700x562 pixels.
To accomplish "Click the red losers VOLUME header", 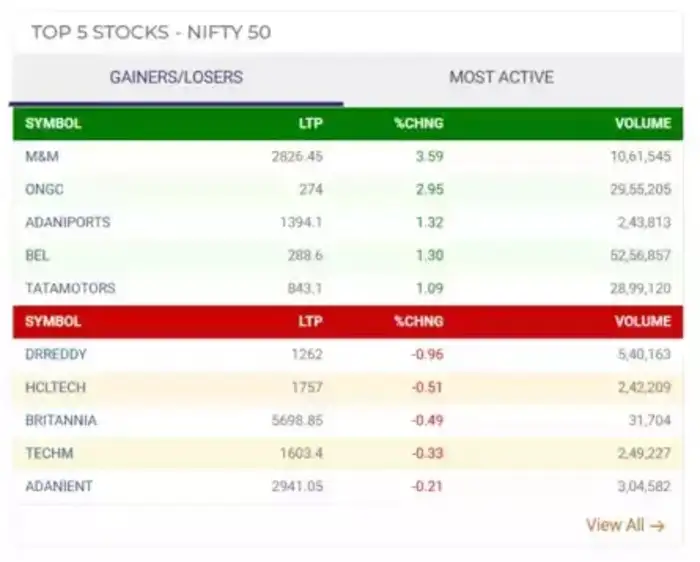I will (x=642, y=322).
